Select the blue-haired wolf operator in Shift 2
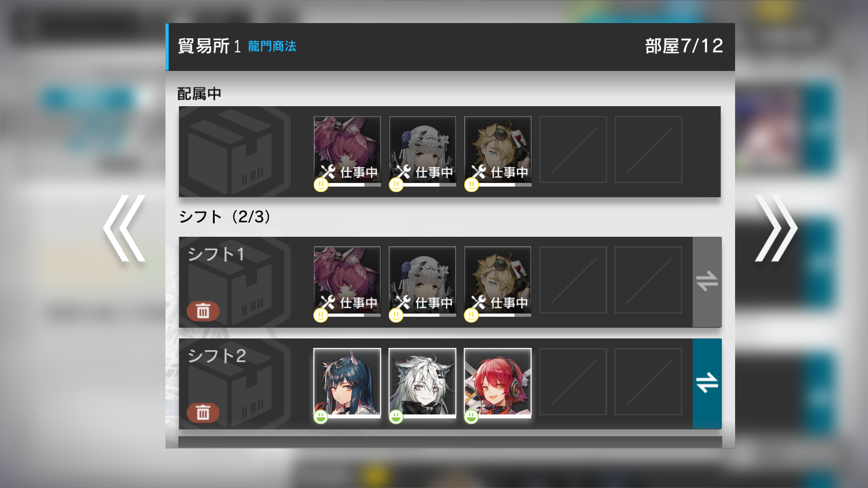The image size is (868, 488). tap(347, 383)
